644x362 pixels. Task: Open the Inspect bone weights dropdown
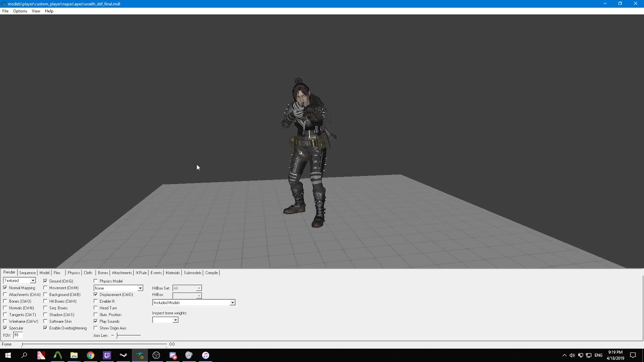pos(165,320)
